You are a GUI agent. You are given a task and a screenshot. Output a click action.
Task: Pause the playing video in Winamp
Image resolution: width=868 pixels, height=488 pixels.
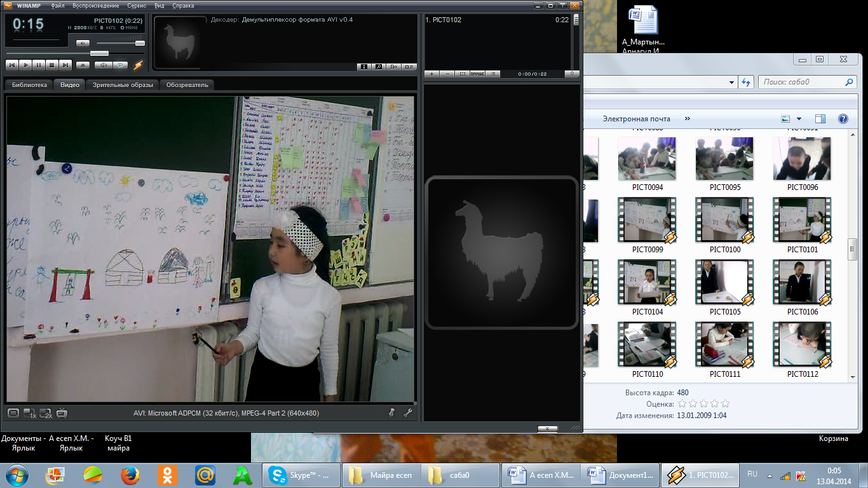pyautogui.click(x=38, y=65)
